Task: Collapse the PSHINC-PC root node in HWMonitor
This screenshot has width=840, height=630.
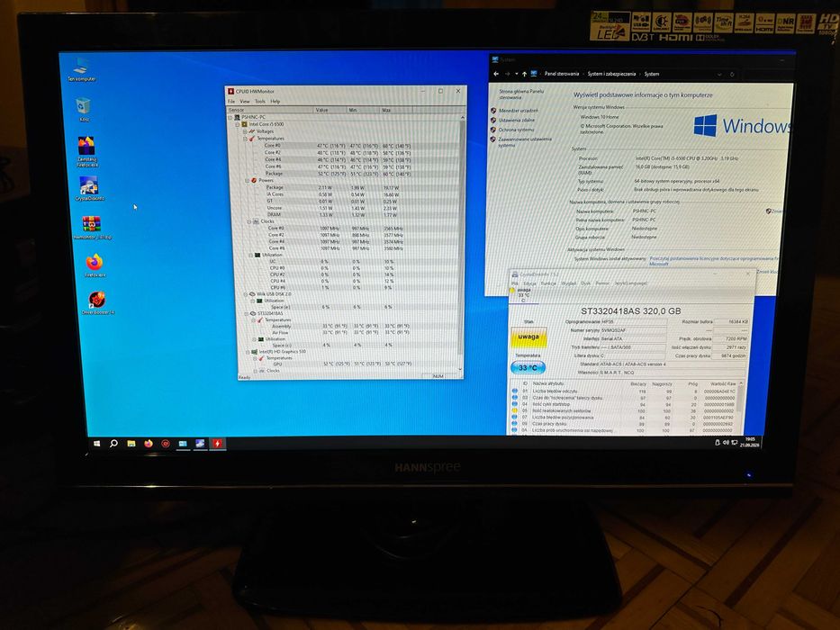Action: coord(230,117)
